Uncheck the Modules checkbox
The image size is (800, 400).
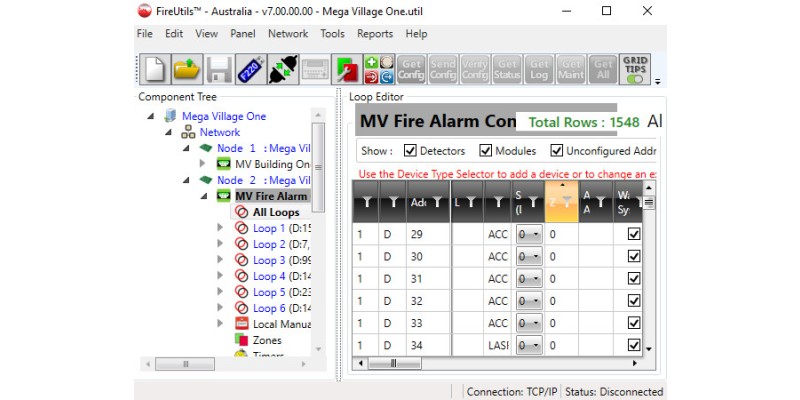coord(486,151)
